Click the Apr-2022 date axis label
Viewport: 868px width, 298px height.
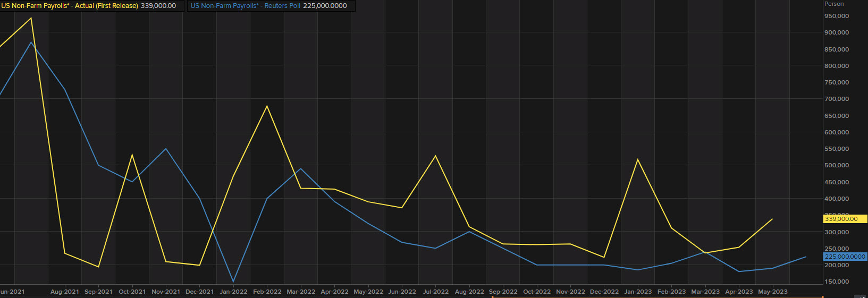coord(334,292)
